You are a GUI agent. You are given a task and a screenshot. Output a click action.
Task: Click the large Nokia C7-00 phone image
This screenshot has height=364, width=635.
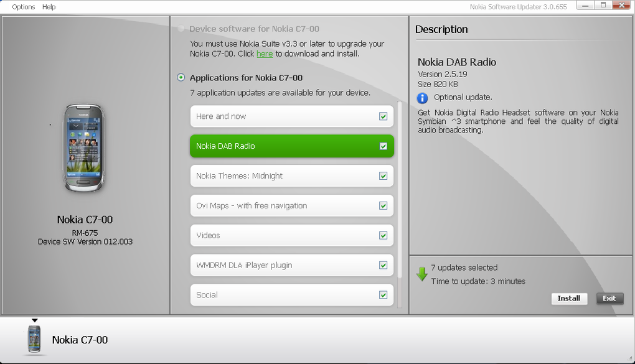[84, 148]
